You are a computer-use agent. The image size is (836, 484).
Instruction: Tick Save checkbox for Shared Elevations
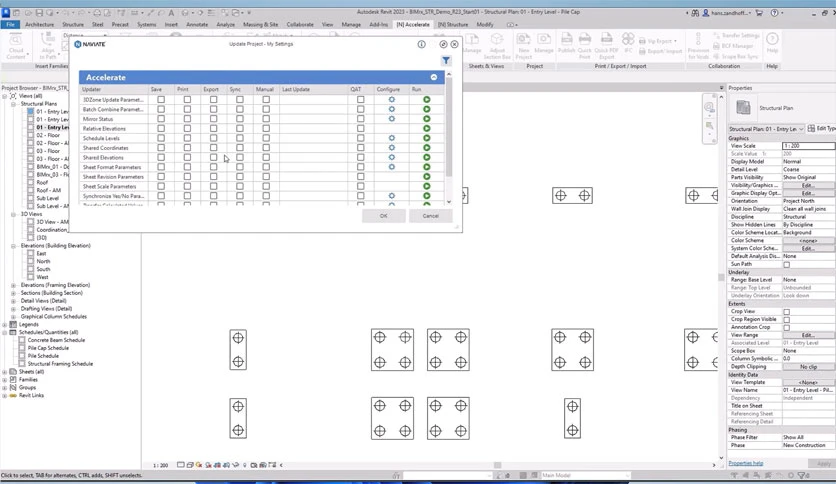click(x=161, y=157)
